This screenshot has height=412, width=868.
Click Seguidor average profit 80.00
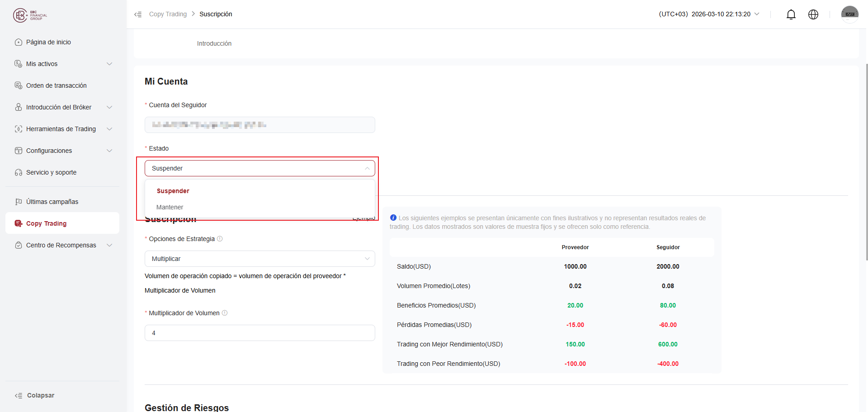[668, 305]
